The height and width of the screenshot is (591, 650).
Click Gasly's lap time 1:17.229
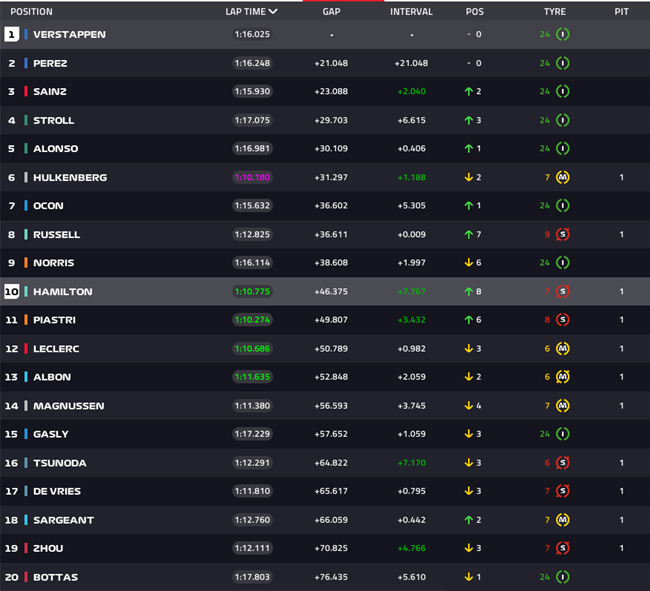pyautogui.click(x=252, y=434)
